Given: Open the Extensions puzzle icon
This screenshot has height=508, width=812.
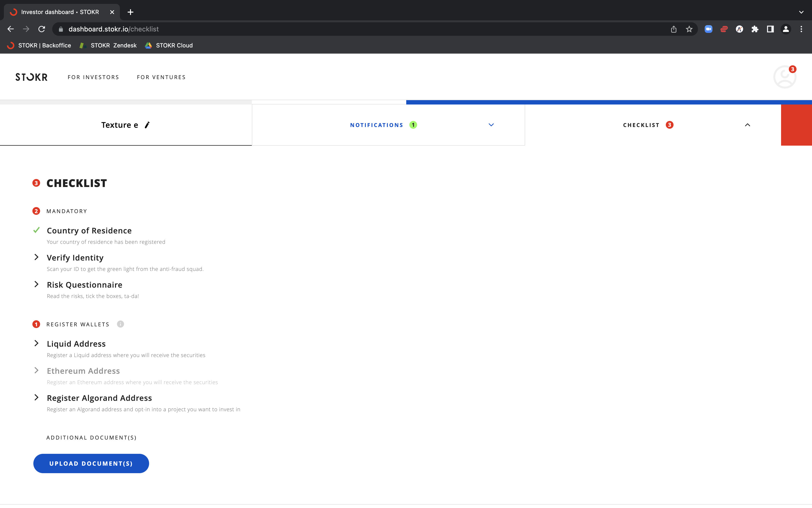Looking at the screenshot, I should tap(755, 29).
